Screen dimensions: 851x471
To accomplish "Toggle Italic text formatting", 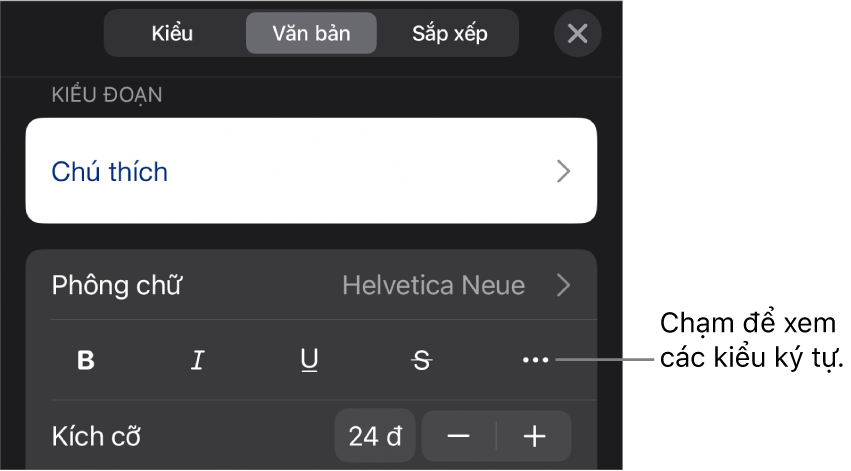I will click(x=198, y=361).
